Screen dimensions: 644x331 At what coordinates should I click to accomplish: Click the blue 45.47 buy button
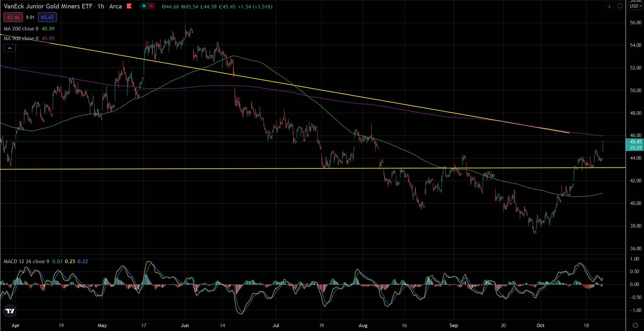tap(47, 17)
